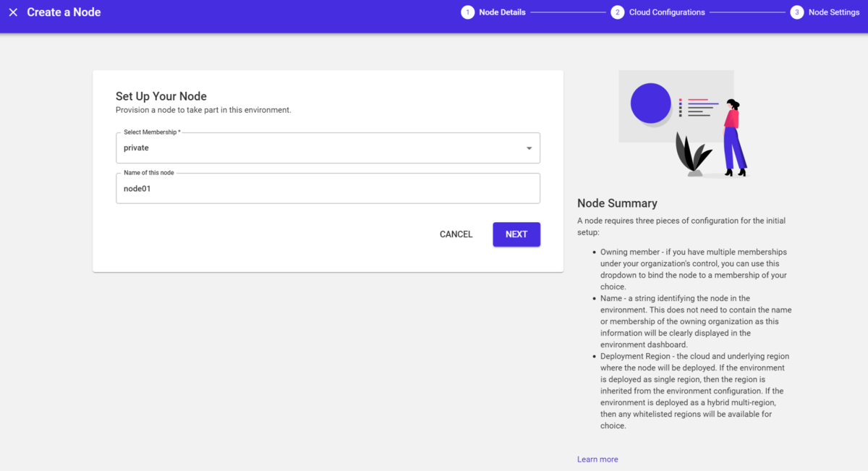Close the Create a Node wizard
Image resolution: width=868 pixels, height=471 pixels.
coord(13,12)
